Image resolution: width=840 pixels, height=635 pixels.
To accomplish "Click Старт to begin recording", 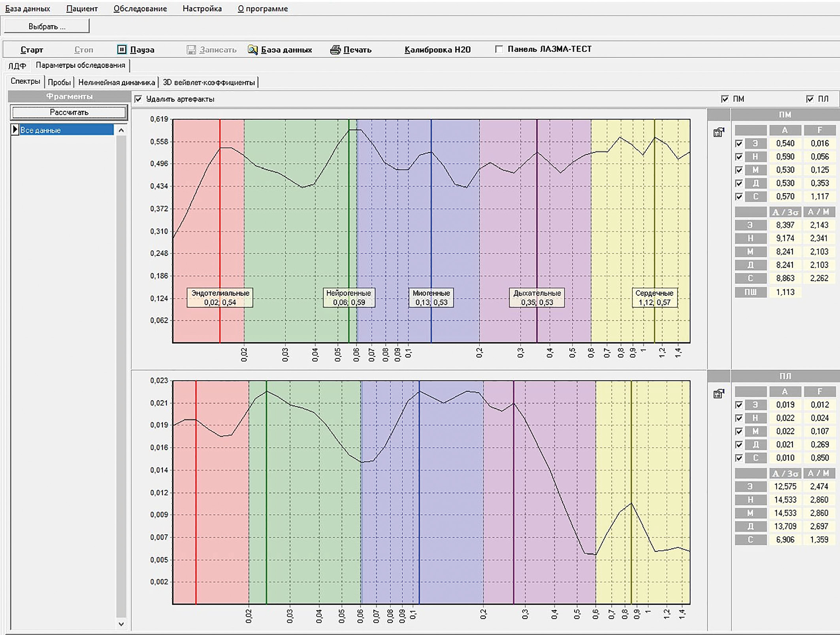I will click(x=32, y=50).
